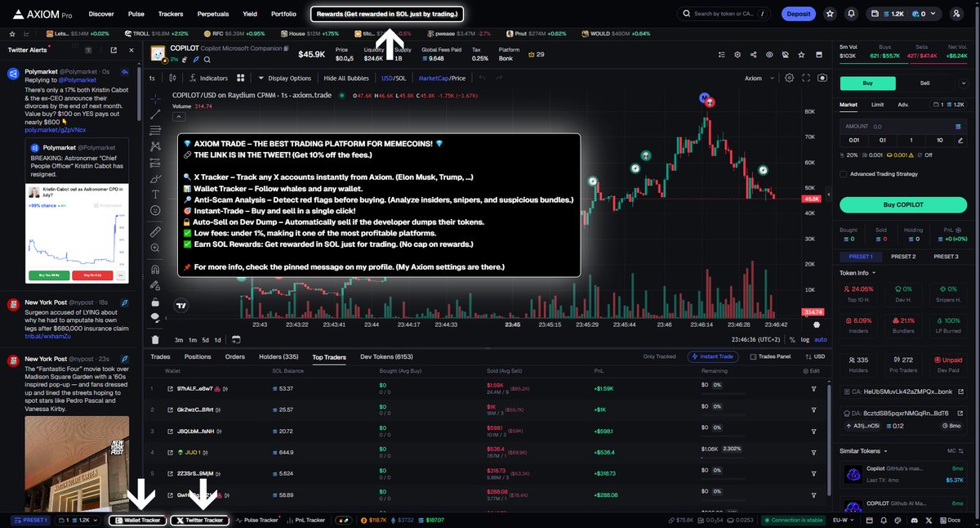Click the bonk platform count icon 29
The image size is (980, 528).
(535, 55)
